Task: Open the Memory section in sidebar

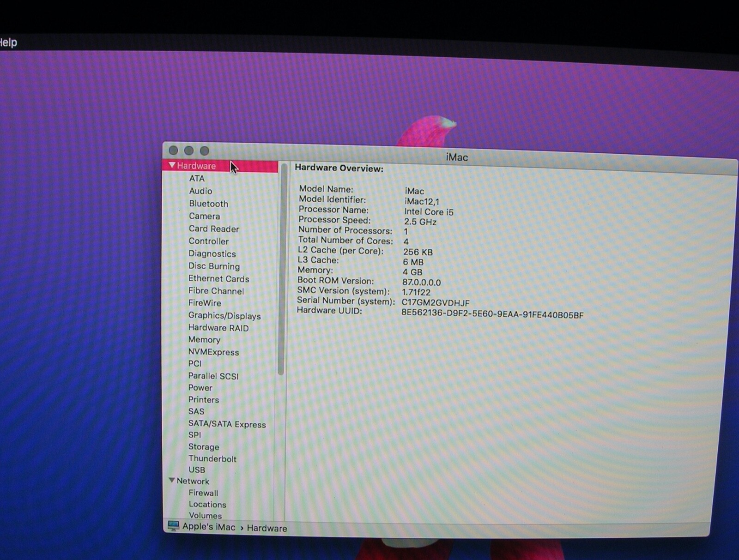Action: pyautogui.click(x=204, y=340)
